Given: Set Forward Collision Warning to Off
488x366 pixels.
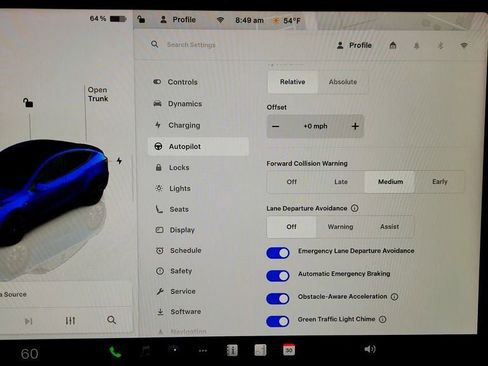Looking at the screenshot, I should coord(292,182).
